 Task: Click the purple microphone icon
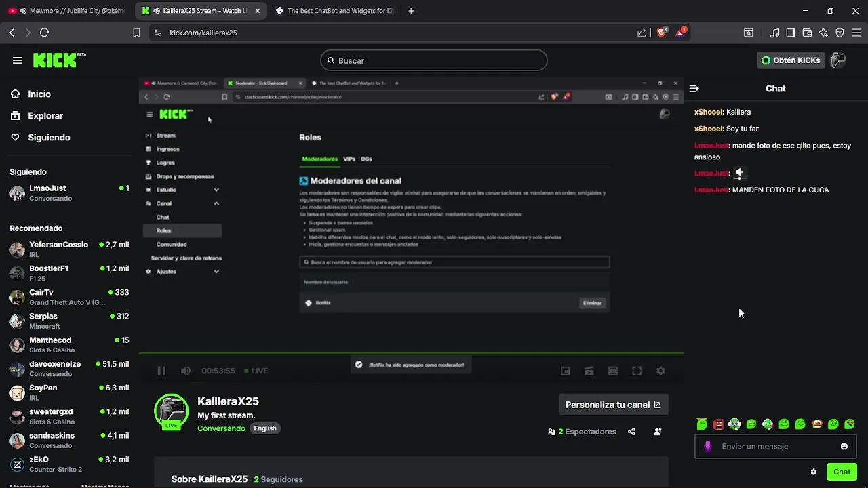[x=708, y=446]
